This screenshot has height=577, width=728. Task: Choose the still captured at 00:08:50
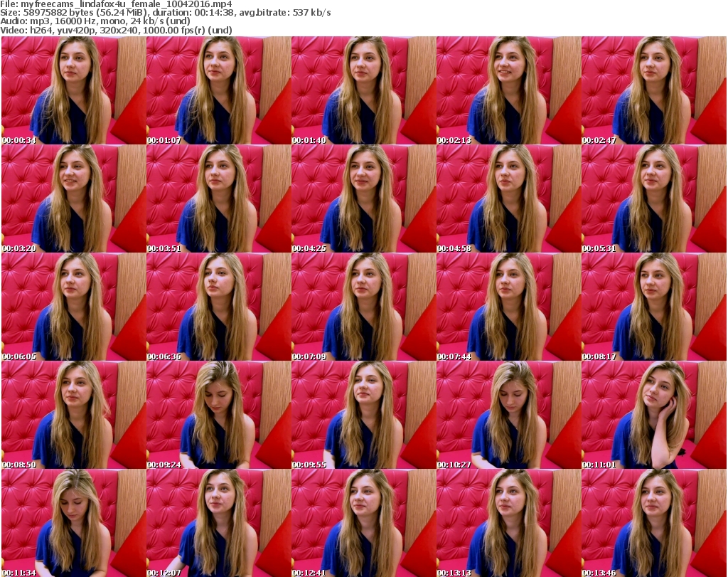(74, 415)
